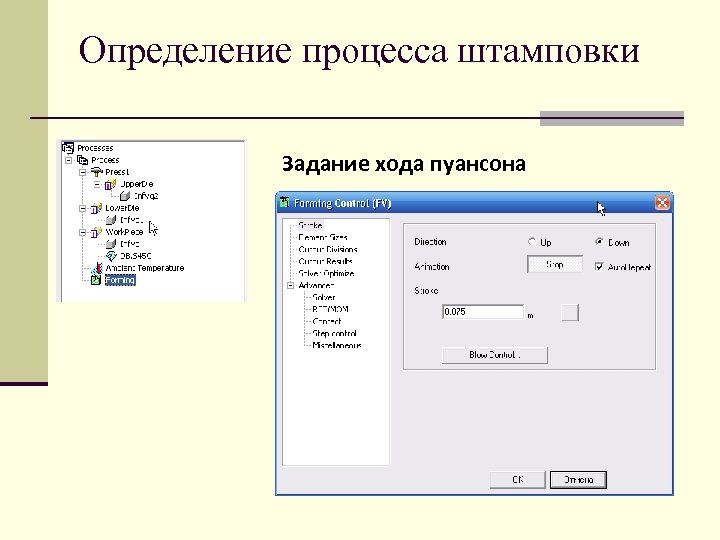
Task: Click the Blow Control button
Action: click(495, 354)
